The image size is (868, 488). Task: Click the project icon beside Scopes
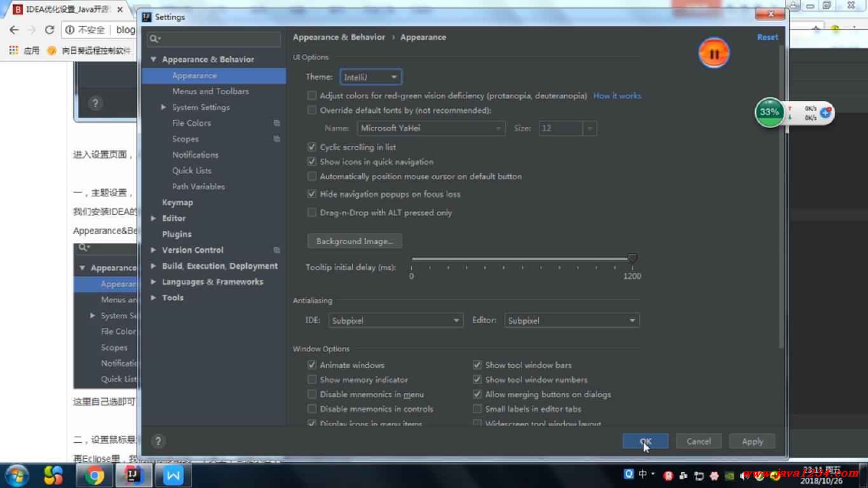[276, 139]
